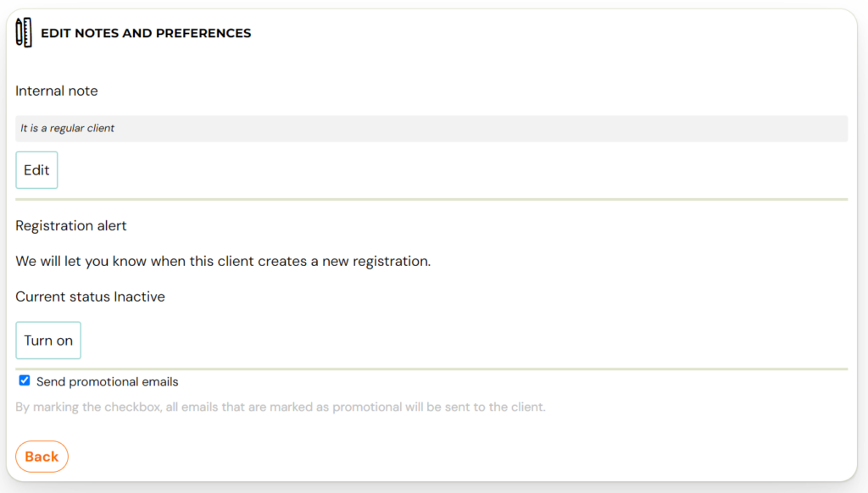Click the word PREFERENCES in the header title
This screenshot has width=868, height=493.
(203, 33)
